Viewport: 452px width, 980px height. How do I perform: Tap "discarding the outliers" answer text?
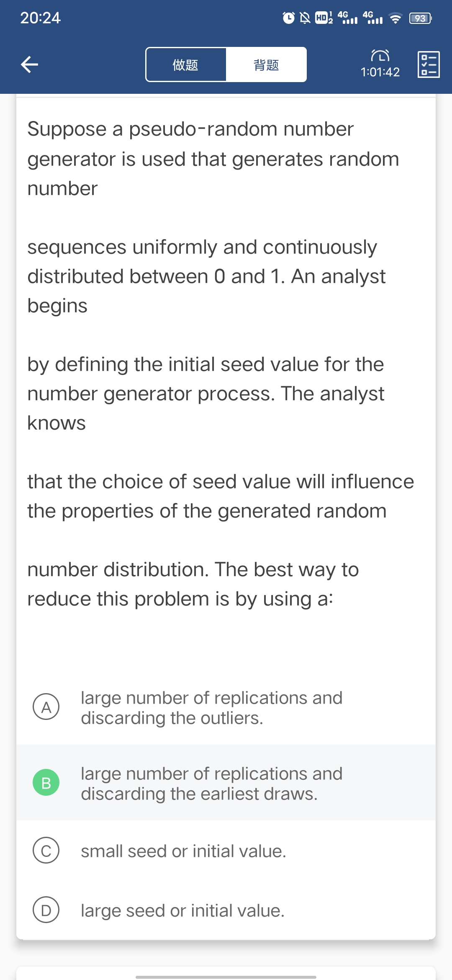(x=172, y=719)
